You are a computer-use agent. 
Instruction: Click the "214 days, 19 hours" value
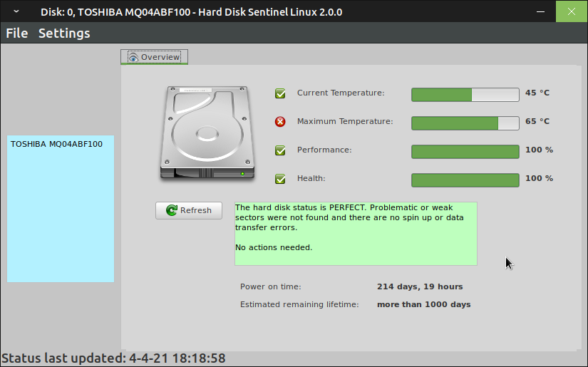[420, 286]
